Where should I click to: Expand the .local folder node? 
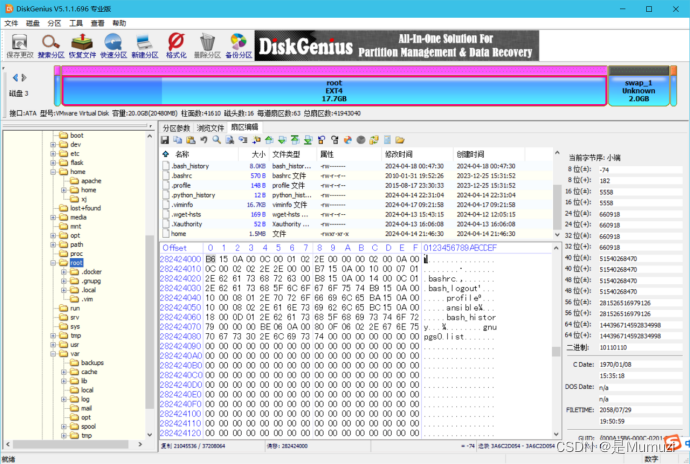[64, 290]
